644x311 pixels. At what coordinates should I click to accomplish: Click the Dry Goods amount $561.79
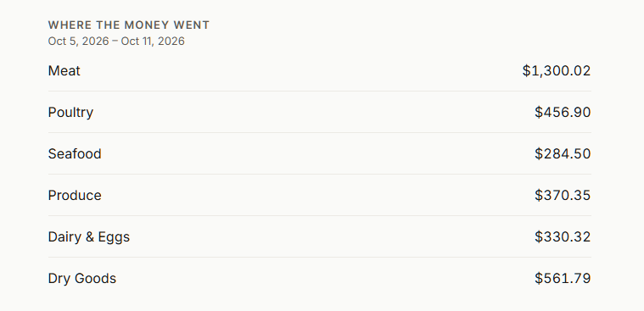tap(563, 278)
